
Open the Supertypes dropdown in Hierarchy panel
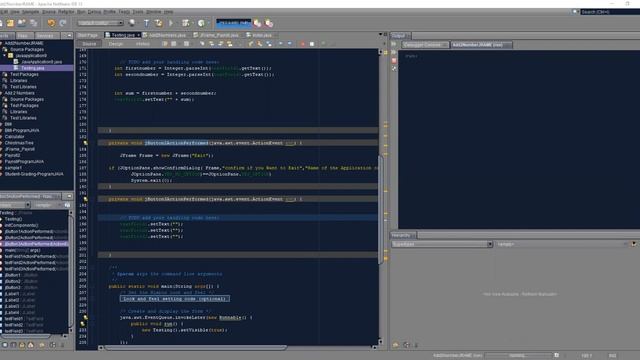(442, 244)
